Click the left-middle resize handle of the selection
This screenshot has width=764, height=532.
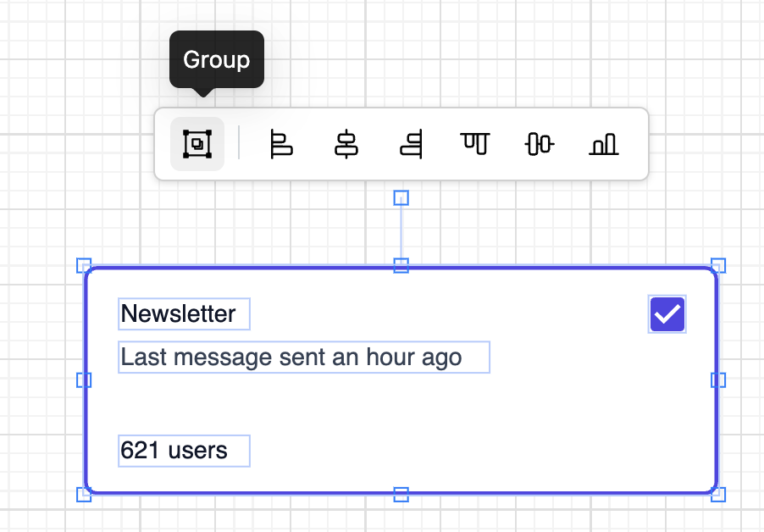(x=83, y=380)
